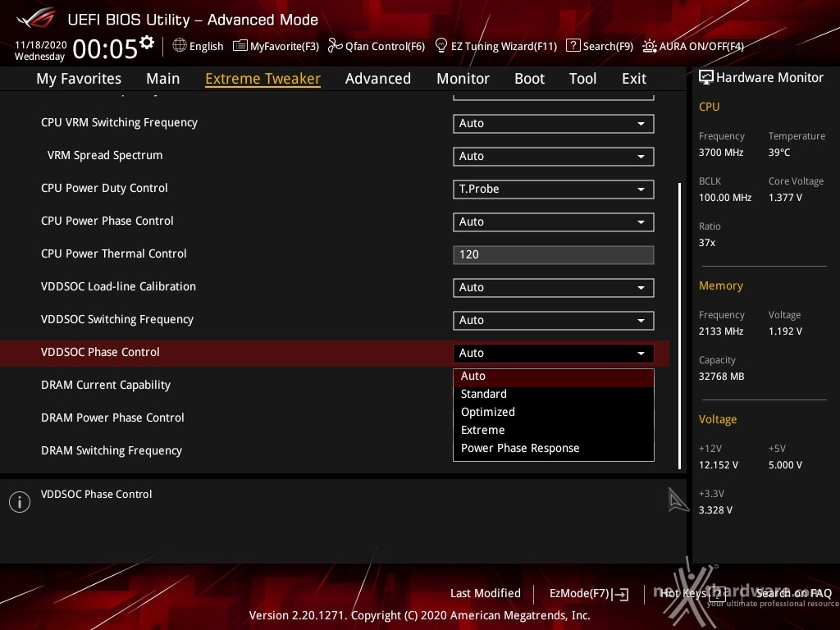The height and width of the screenshot is (630, 840).
Task: Click the Hardware Monitor screen icon
Action: pos(706,78)
